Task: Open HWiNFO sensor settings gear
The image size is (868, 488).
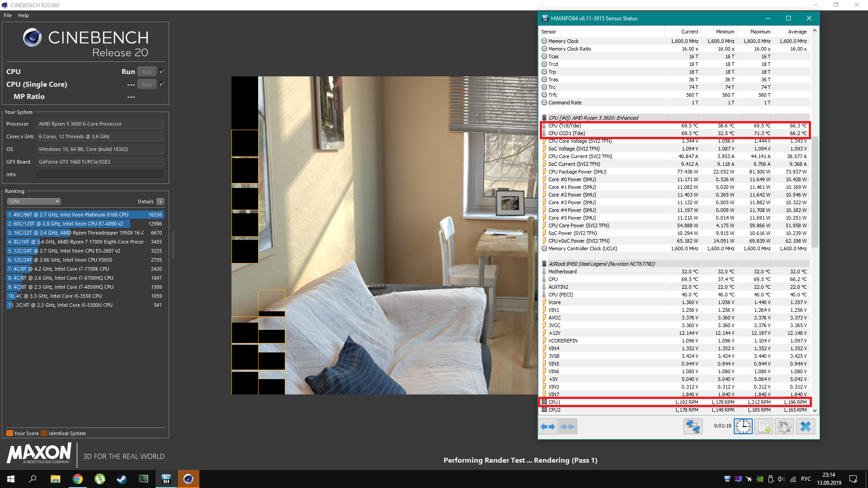Action: pyautogui.click(x=784, y=427)
